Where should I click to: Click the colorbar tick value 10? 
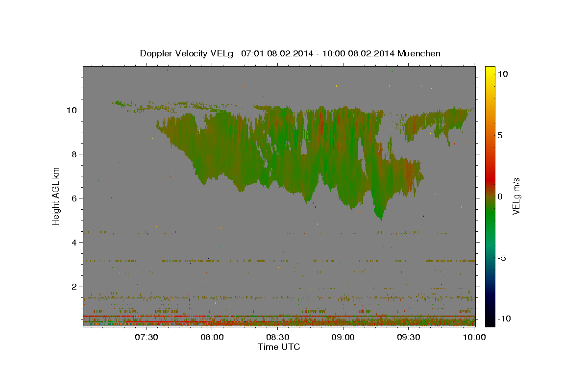[x=503, y=73]
